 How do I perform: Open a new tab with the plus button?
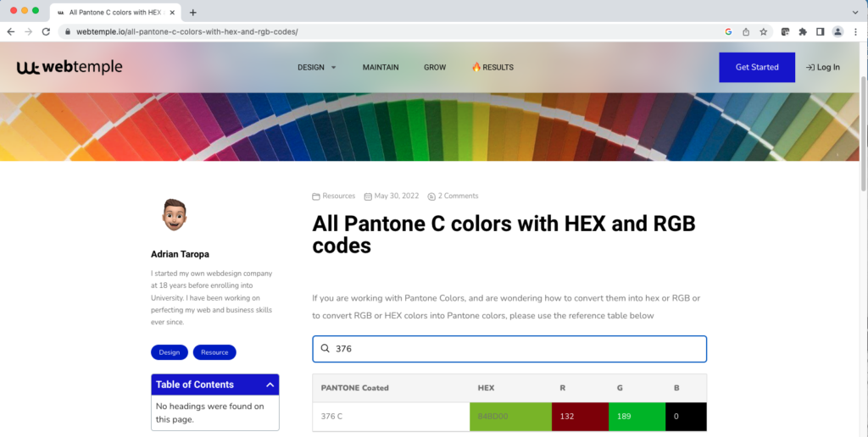coord(192,12)
